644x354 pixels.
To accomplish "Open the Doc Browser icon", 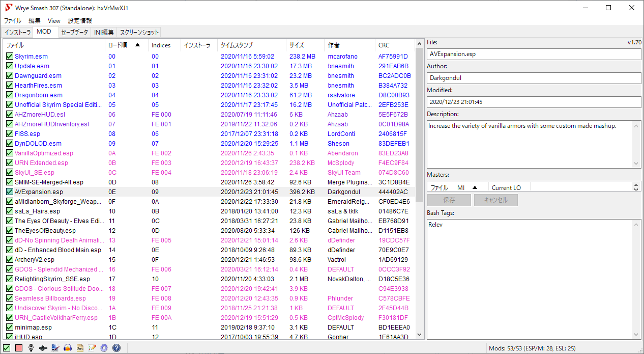I will point(80,348).
